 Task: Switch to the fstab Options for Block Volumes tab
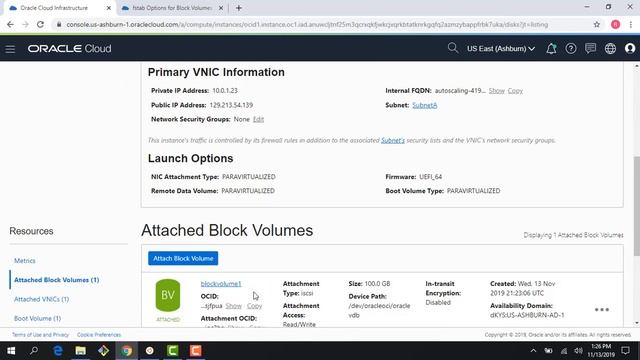tap(171, 8)
